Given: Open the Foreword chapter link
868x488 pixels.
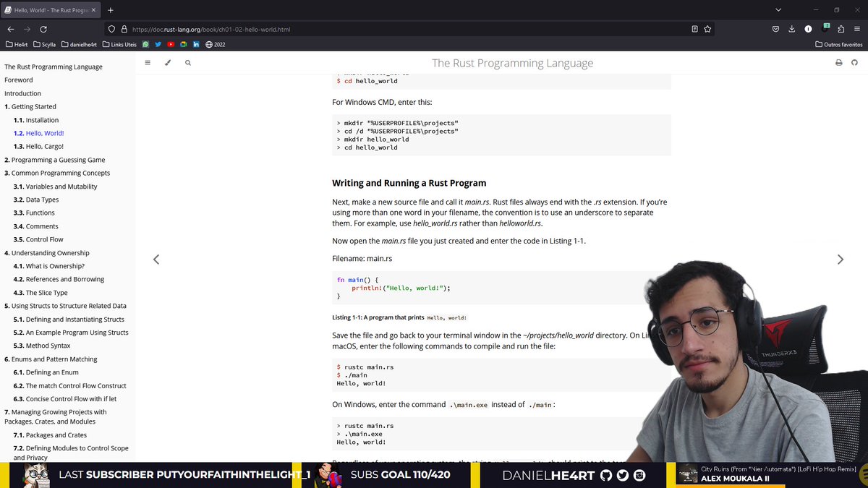Looking at the screenshot, I should point(17,80).
